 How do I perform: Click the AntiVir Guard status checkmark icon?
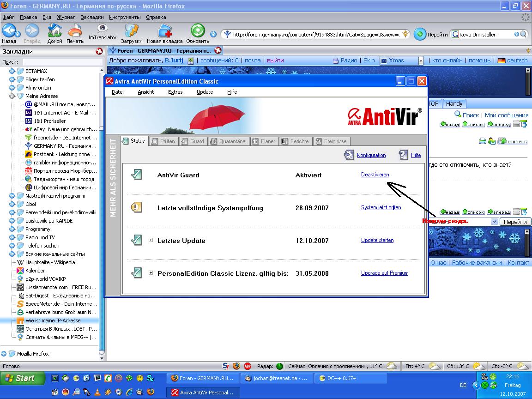point(136,175)
